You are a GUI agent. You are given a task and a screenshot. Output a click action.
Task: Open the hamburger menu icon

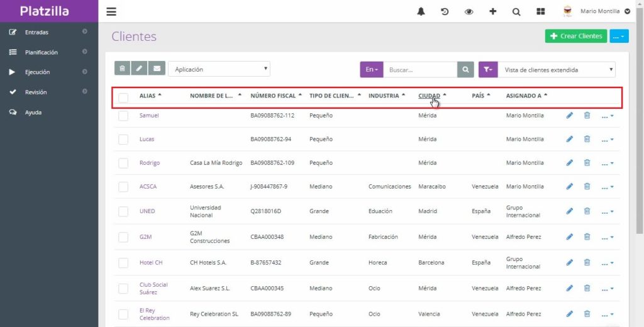(111, 11)
